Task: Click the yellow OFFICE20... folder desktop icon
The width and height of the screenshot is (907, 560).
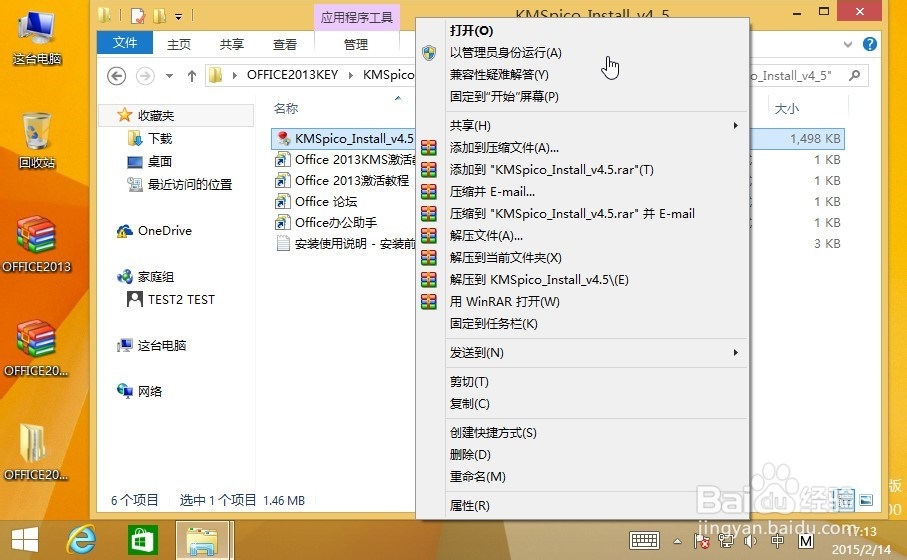Action: (x=35, y=452)
